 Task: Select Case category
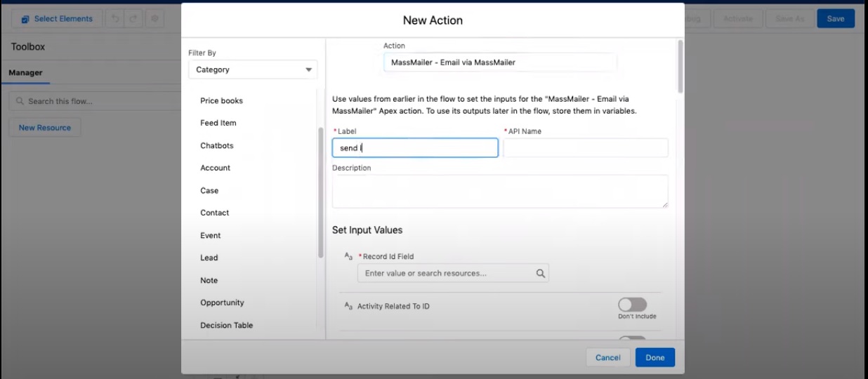pos(209,190)
